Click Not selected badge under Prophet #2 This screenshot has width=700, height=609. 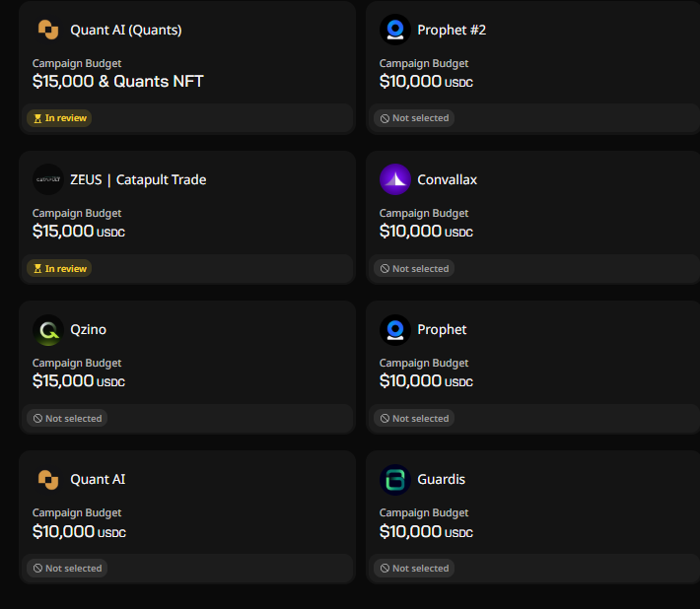(414, 118)
